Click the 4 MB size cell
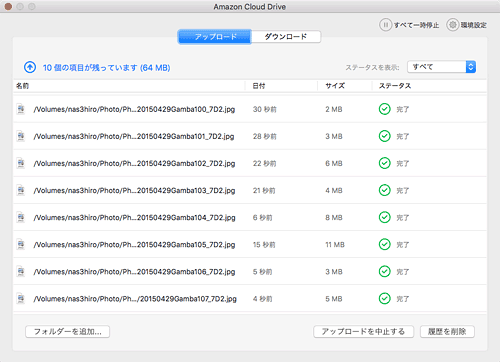The image size is (500, 362). pyautogui.click(x=334, y=191)
